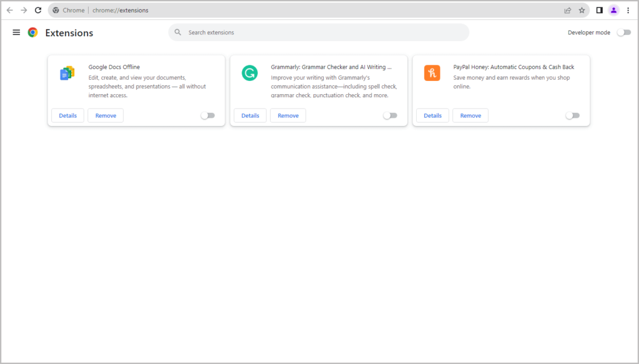The height and width of the screenshot is (364, 639).
Task: Turn on Google Docs Offline extension
Action: (x=208, y=116)
